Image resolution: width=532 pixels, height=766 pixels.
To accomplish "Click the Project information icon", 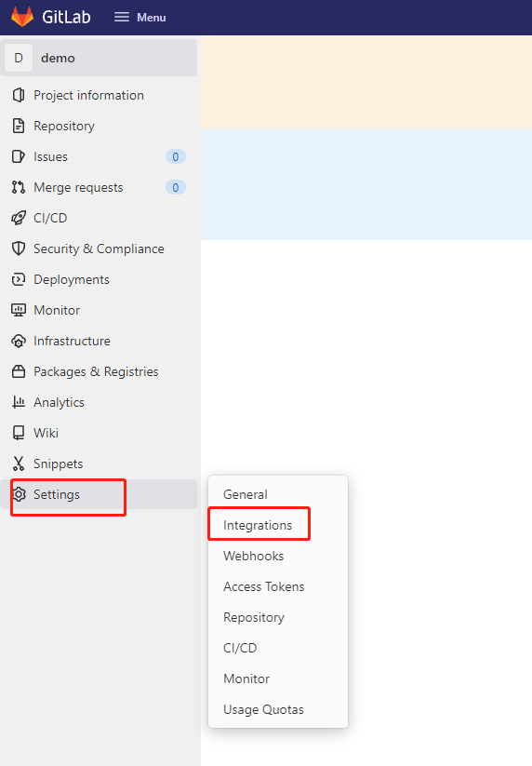I will tap(19, 95).
